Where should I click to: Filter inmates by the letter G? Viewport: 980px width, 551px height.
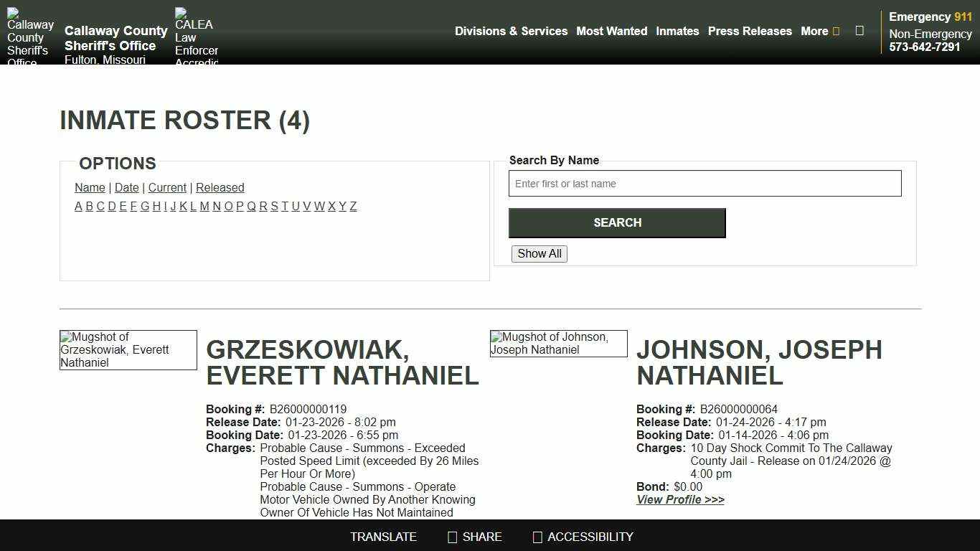pos(145,206)
